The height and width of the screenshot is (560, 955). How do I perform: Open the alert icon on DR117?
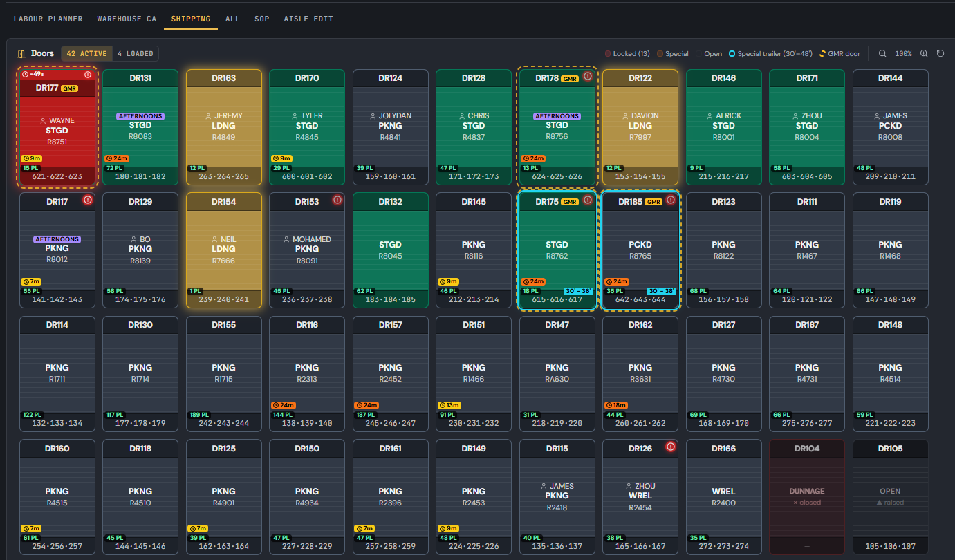tap(88, 200)
